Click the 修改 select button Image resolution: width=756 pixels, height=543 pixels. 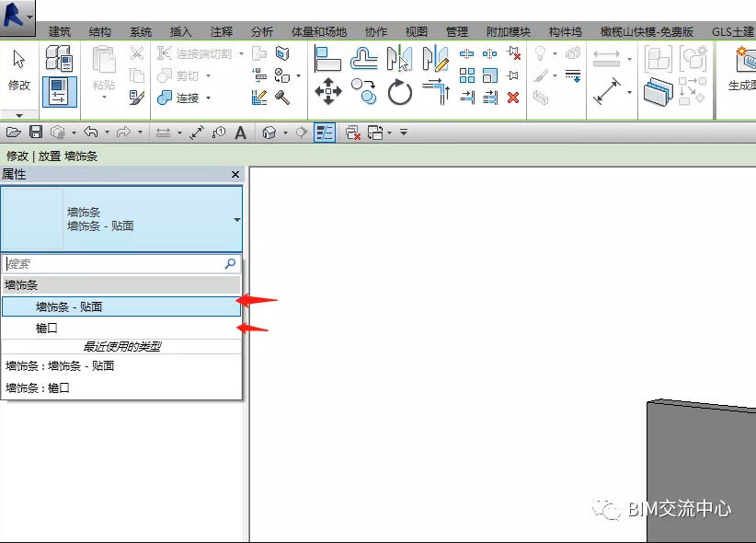pyautogui.click(x=19, y=70)
